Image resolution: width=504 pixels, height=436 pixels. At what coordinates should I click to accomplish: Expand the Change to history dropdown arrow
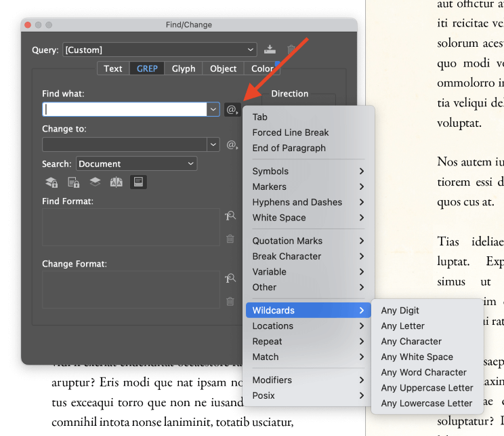click(x=213, y=144)
